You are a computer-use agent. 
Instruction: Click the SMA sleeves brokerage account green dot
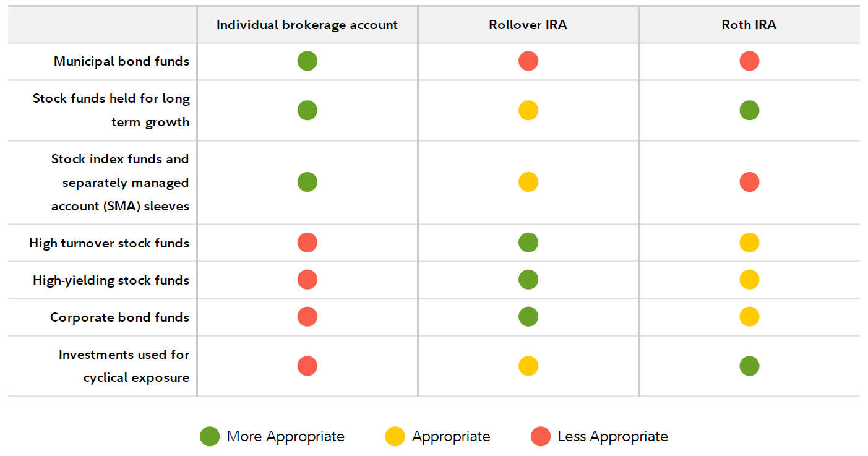click(x=307, y=182)
